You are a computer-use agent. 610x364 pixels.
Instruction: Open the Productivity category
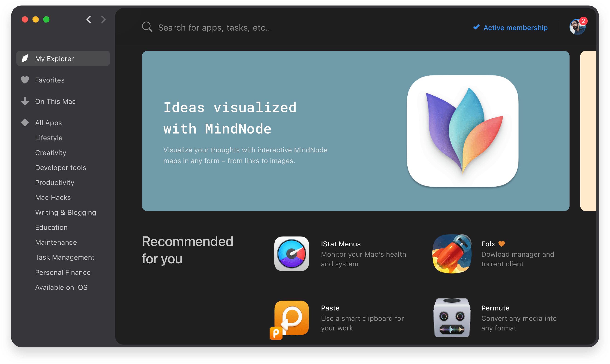(x=55, y=182)
